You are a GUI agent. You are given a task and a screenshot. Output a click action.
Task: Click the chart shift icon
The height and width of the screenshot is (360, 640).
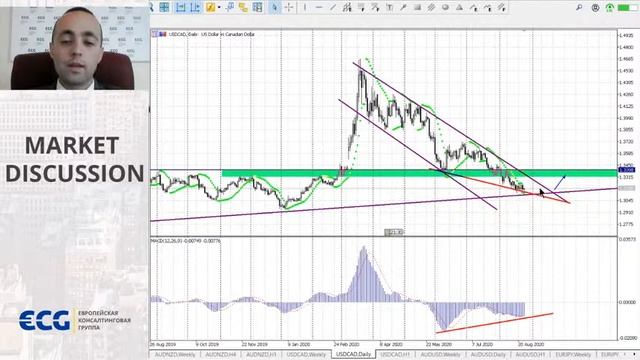coord(195,7)
